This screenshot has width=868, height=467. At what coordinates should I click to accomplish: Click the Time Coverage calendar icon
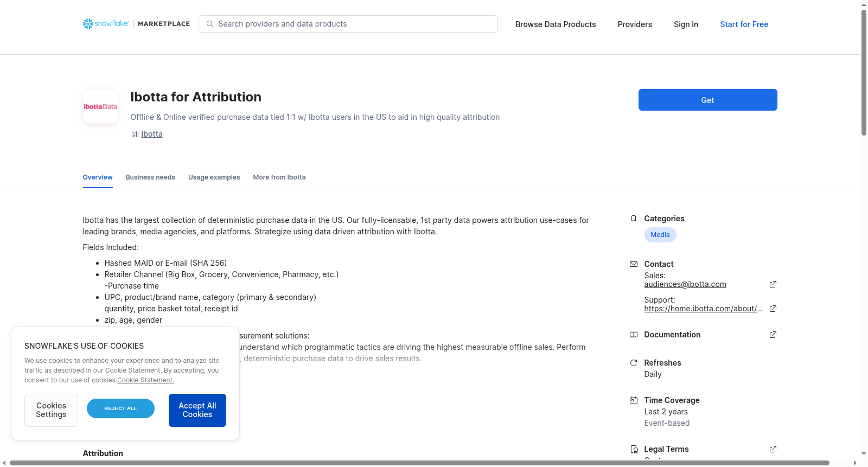634,400
